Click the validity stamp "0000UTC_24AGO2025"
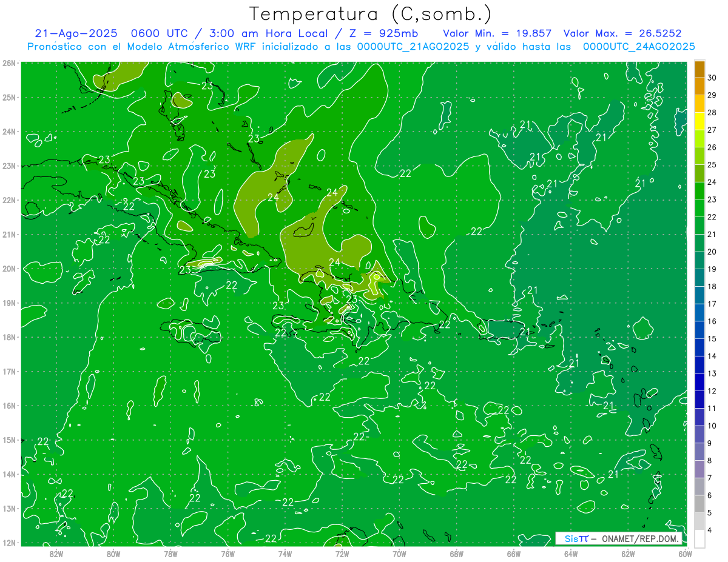The width and height of the screenshot is (728, 562). pyautogui.click(x=639, y=47)
